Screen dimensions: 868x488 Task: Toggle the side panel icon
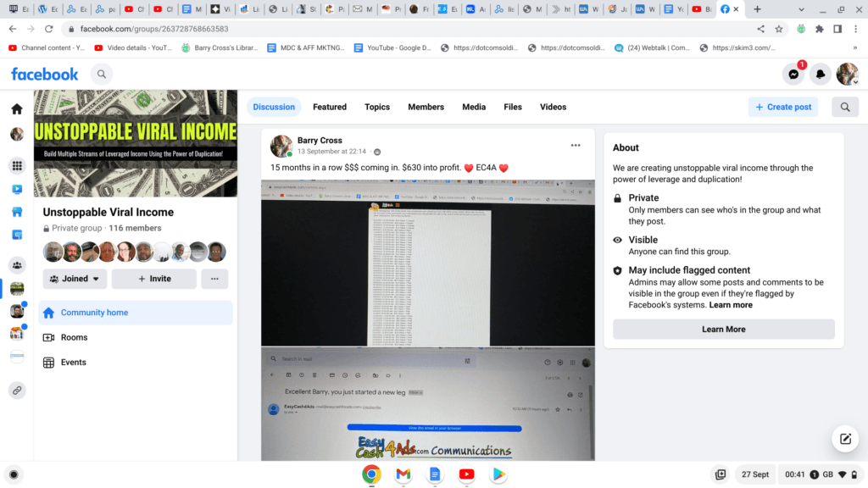click(837, 29)
